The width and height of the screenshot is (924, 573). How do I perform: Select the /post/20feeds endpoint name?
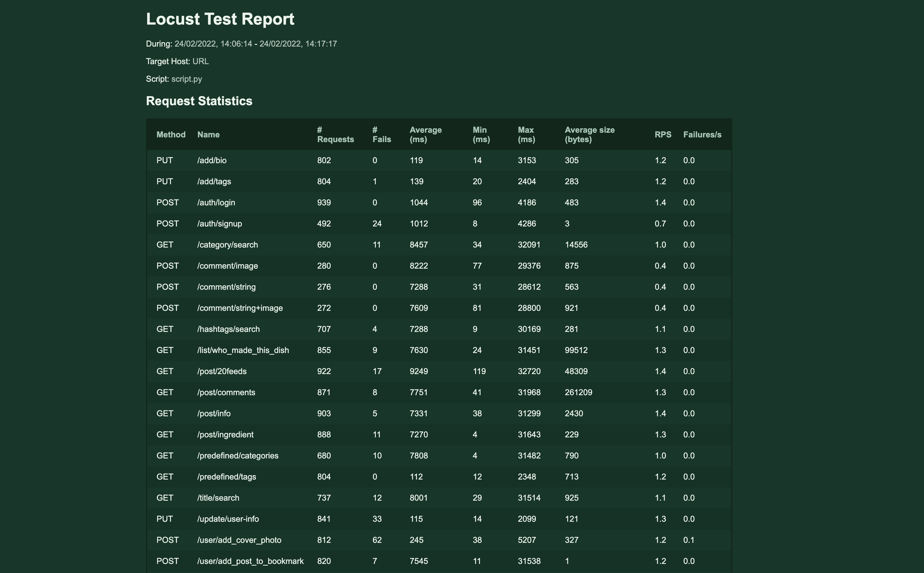point(222,371)
